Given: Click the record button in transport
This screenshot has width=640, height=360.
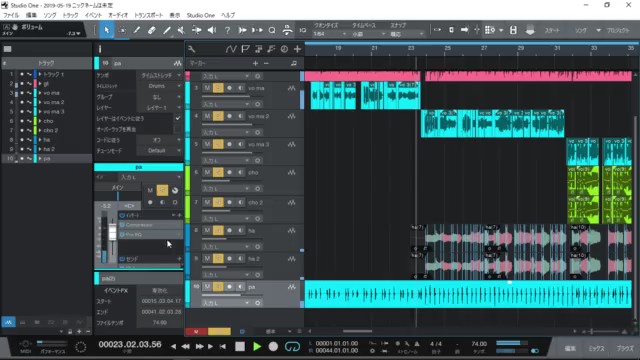Looking at the screenshot, I should pos(273,347).
